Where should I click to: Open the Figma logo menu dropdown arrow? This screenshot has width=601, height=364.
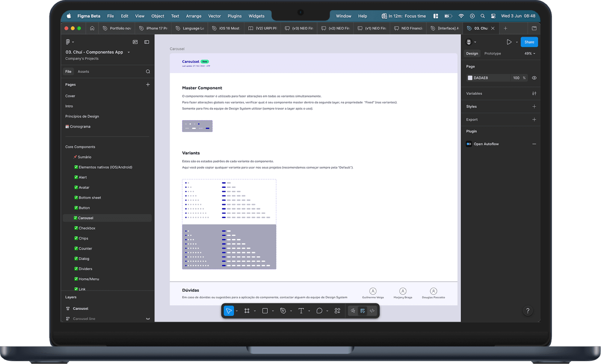click(x=73, y=42)
